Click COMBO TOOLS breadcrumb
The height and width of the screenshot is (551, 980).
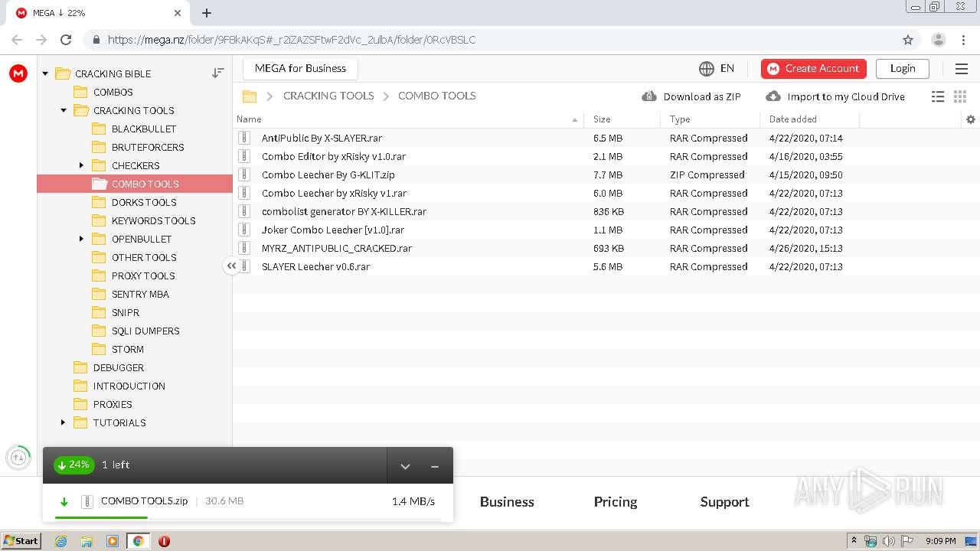437,96
